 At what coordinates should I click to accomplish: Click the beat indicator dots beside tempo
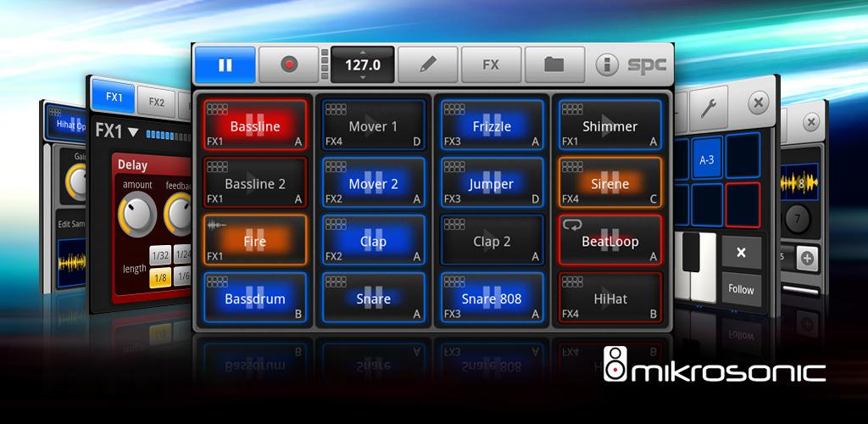[325, 64]
